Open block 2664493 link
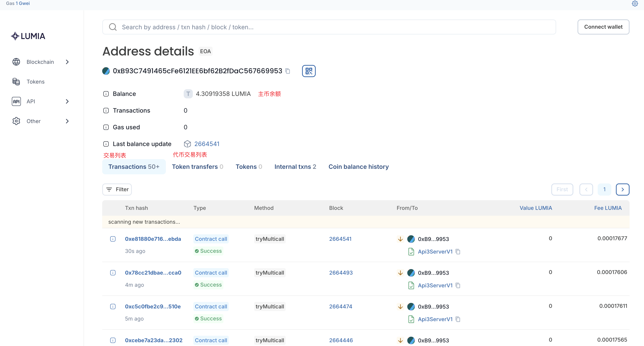This screenshot has width=644, height=346. pos(341,273)
